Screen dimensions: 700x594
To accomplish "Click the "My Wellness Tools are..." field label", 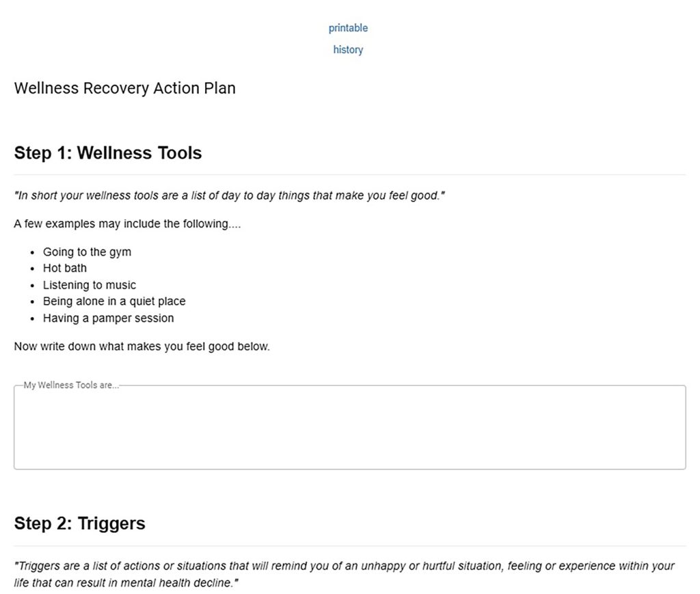I will [71, 386].
